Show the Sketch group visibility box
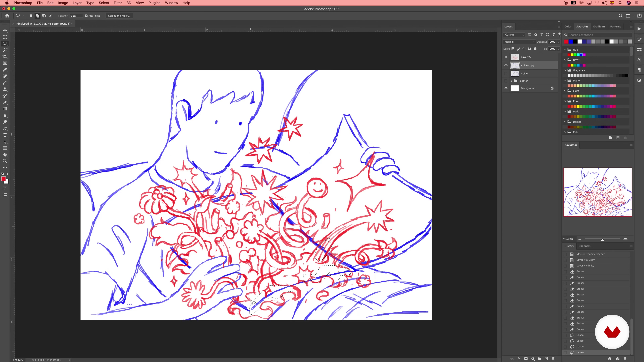The image size is (644, 362). tap(506, 81)
